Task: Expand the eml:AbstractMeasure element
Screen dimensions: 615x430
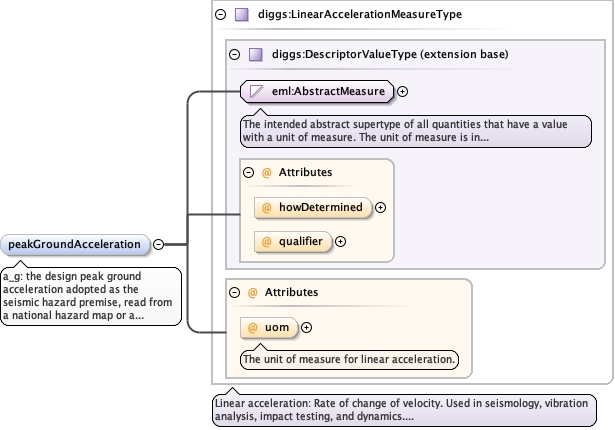Action: click(x=402, y=91)
